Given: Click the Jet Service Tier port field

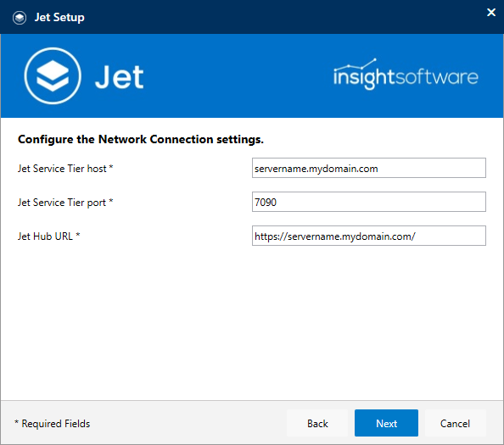Looking at the screenshot, I should [369, 202].
